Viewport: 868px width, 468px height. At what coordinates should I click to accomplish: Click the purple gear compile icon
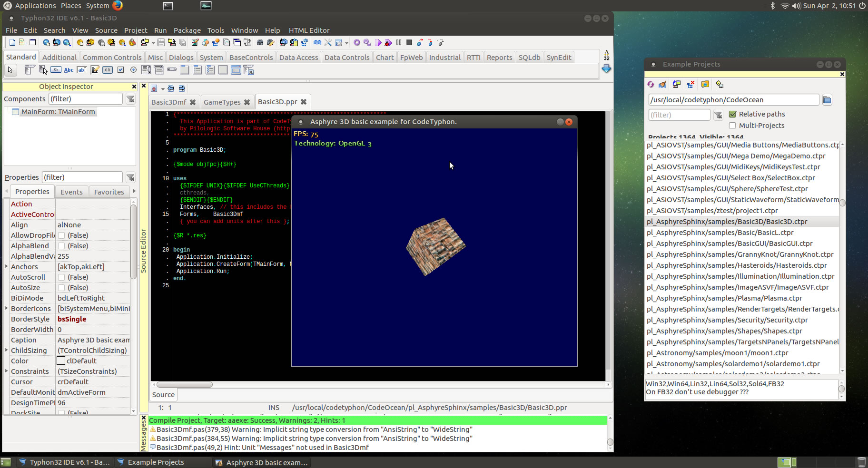pos(357,42)
